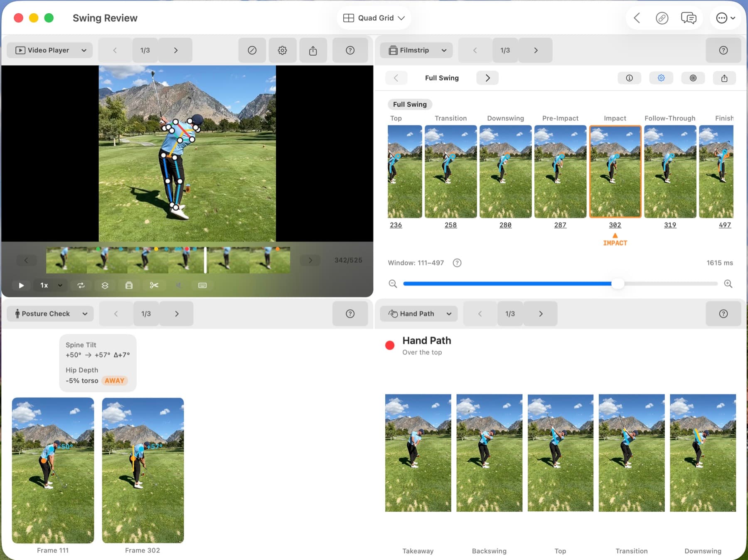The width and height of the screenshot is (748, 560).
Task: Show filmstrip info
Action: point(630,78)
